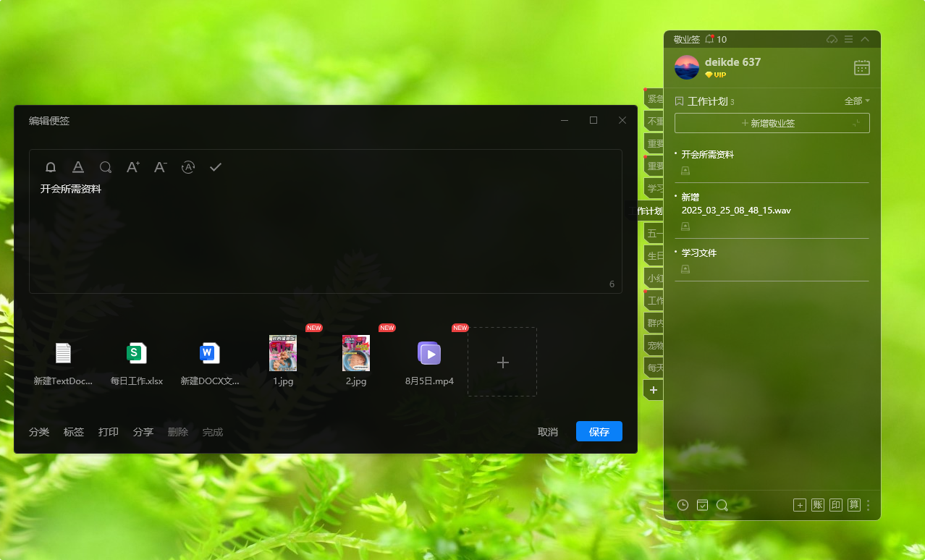Add a new category with the plus tab
Viewport: 925px width, 560px height.
(x=654, y=390)
